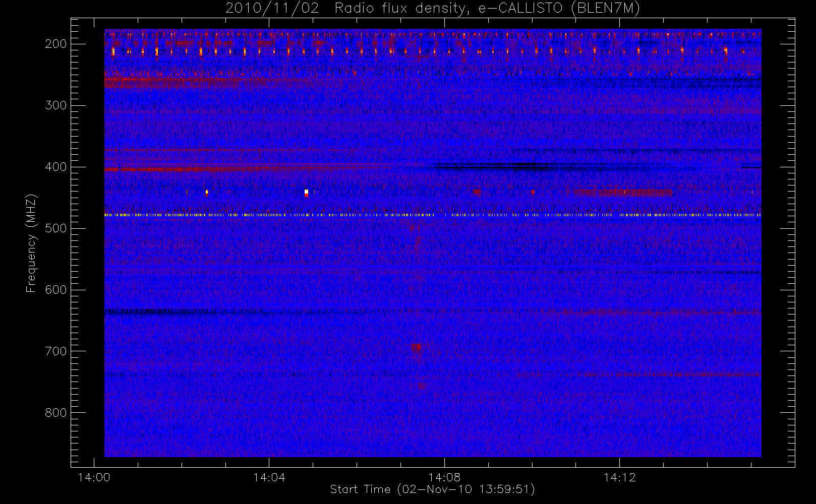Click the 600 frequency axis label

click(x=55, y=290)
